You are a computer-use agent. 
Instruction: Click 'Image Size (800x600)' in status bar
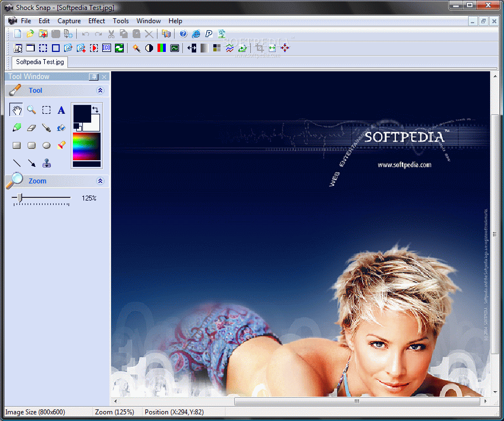35,412
